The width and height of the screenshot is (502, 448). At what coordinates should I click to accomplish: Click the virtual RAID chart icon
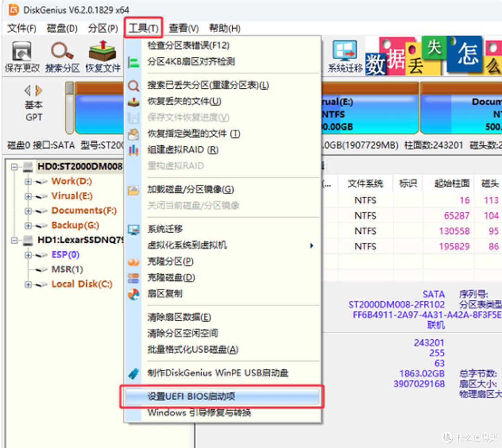[133, 150]
